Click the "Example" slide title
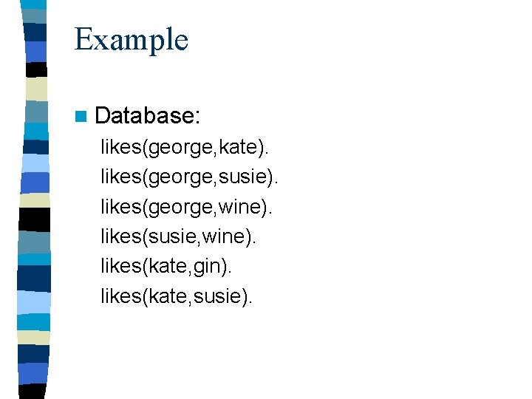Image resolution: width=532 pixels, height=399 pixels. 132,39
